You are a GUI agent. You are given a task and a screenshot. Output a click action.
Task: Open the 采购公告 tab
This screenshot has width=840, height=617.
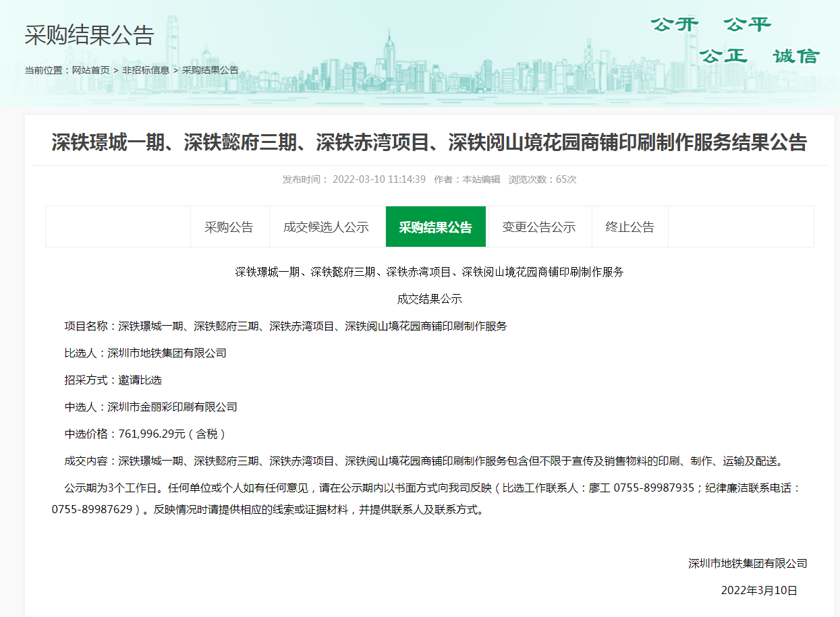pos(229,227)
